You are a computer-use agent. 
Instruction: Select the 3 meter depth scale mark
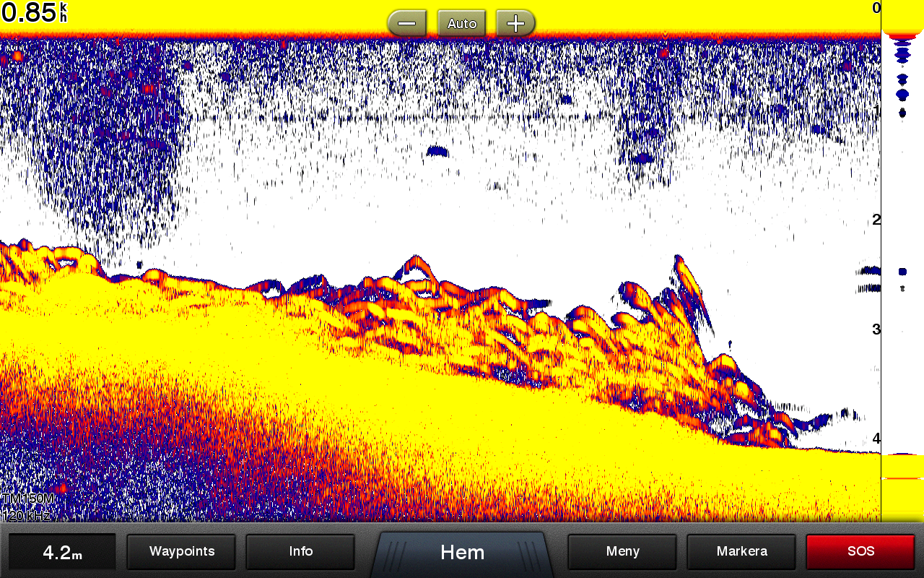[876, 329]
